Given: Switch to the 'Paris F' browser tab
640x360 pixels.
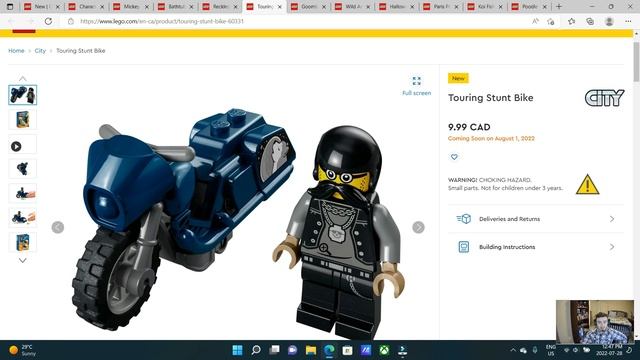Looking at the screenshot, I should [441, 7].
